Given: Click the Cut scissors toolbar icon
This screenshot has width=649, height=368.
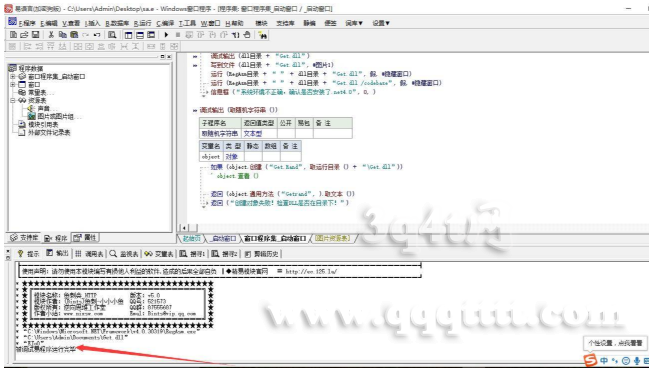Looking at the screenshot, I should tap(51, 35).
